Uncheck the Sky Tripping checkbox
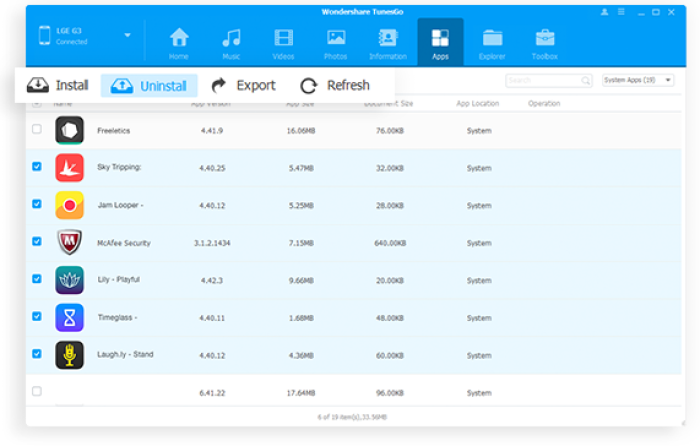The width and height of the screenshot is (700, 446). 37,167
